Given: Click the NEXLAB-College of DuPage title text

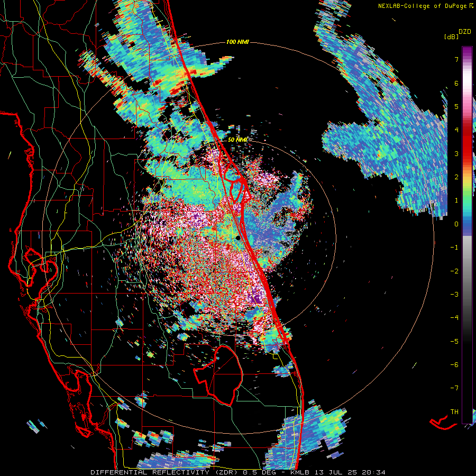Looking at the screenshot, I should click(425, 6).
